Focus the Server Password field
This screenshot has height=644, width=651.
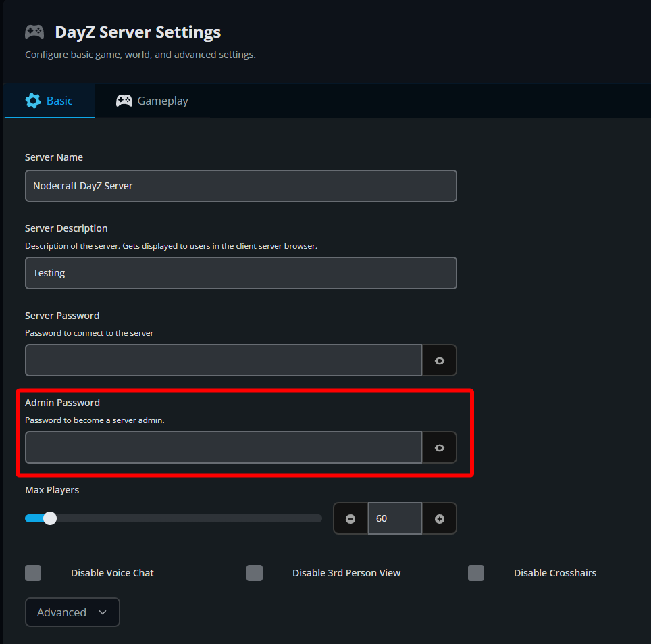click(x=224, y=360)
